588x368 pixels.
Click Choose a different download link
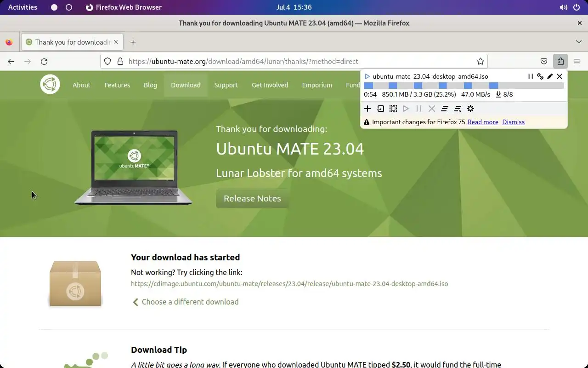(186, 302)
